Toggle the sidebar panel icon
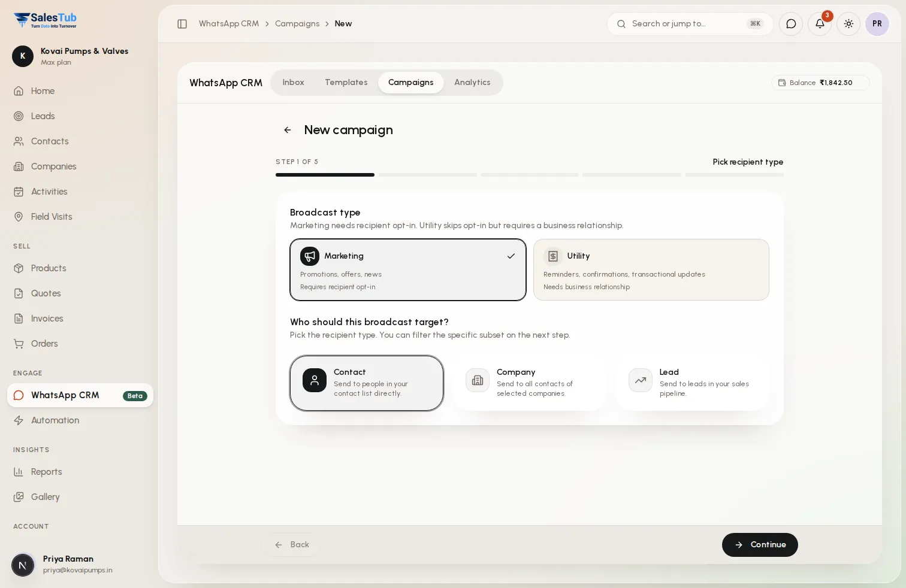 tap(182, 24)
